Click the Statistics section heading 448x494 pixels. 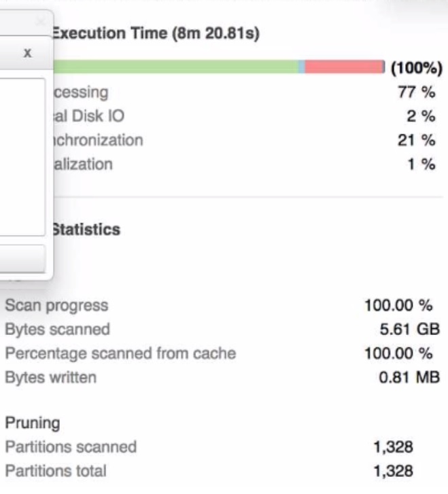[x=86, y=230]
